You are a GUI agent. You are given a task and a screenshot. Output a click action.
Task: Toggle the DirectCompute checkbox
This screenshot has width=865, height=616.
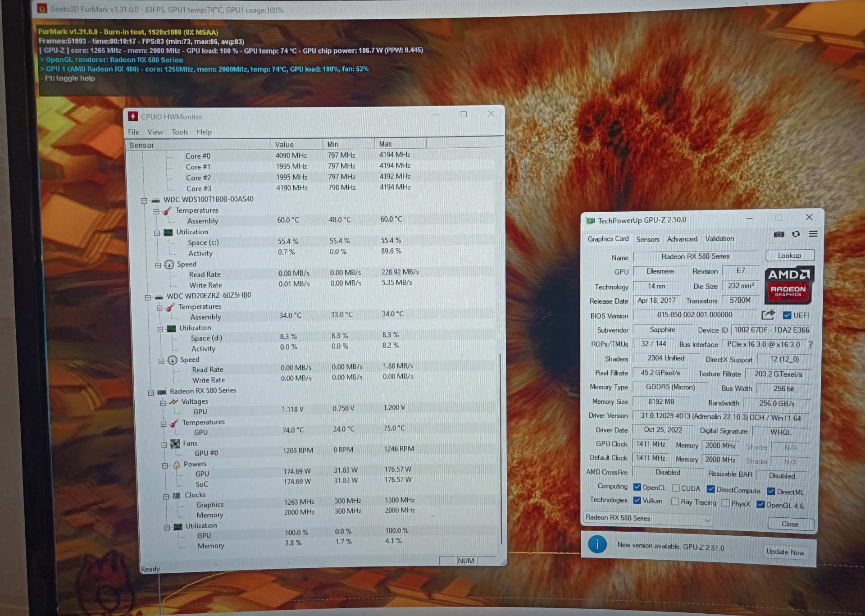711,489
